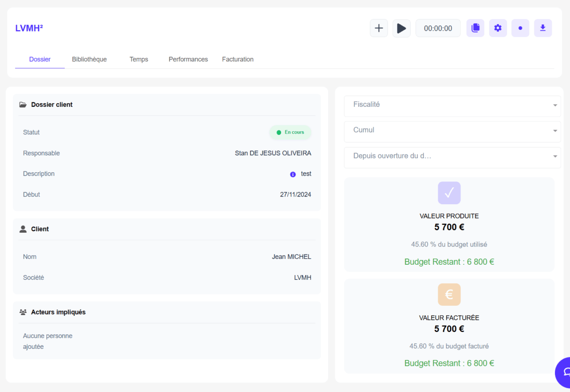Click the plus icon to add an entry

[x=379, y=28]
